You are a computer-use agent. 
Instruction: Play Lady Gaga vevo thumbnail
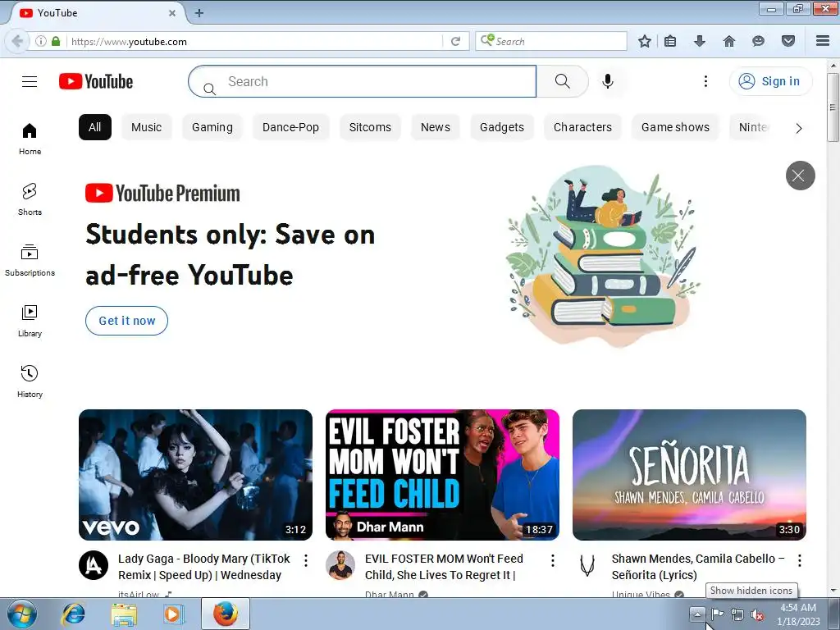(195, 475)
